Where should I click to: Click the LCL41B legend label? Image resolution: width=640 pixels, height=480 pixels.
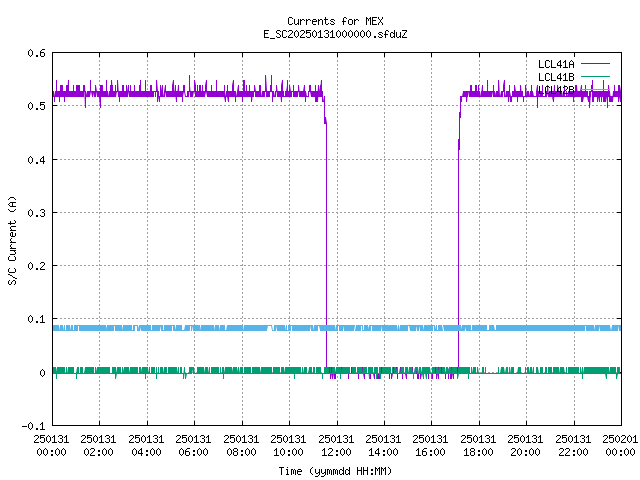tap(556, 77)
